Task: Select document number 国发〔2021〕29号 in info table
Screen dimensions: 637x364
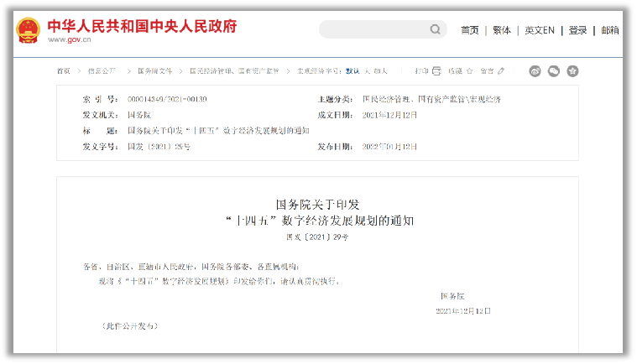Action: 159,147
